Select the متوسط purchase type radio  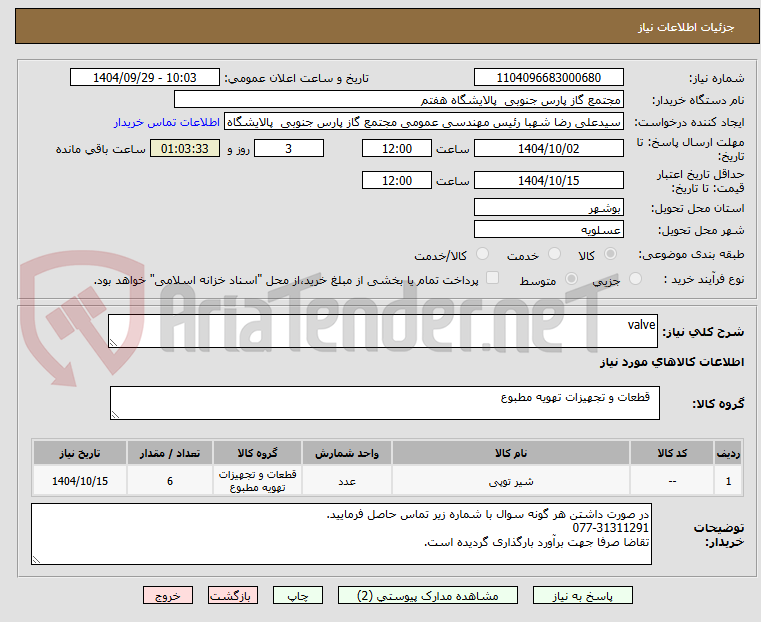(x=572, y=279)
